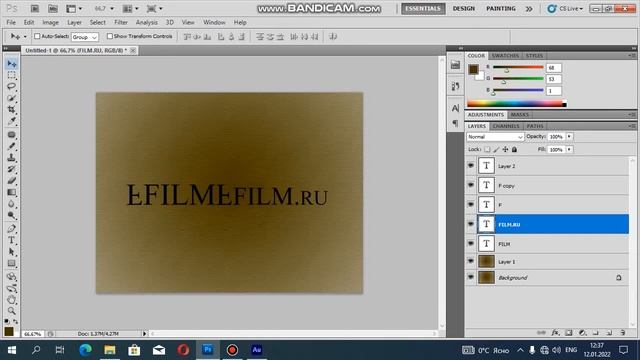Click the Essentials workspace button

[x=423, y=9]
